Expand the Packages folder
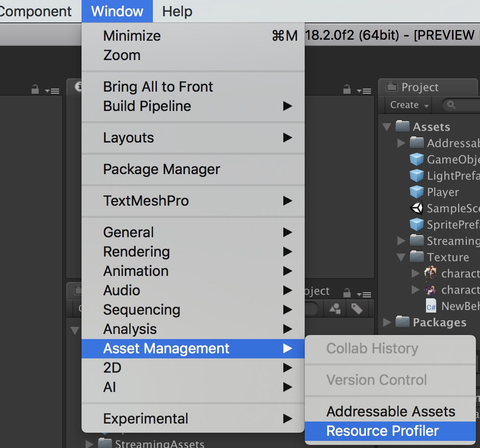This screenshot has width=480, height=448. [x=387, y=322]
